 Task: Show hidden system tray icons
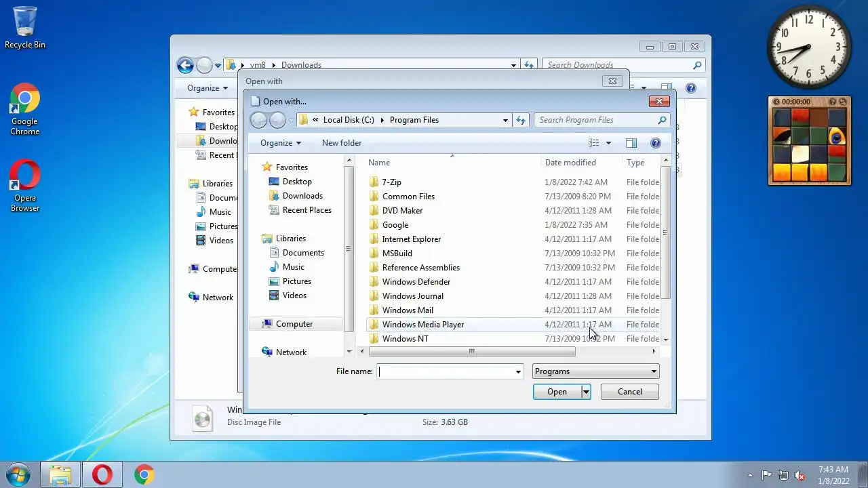(x=750, y=475)
